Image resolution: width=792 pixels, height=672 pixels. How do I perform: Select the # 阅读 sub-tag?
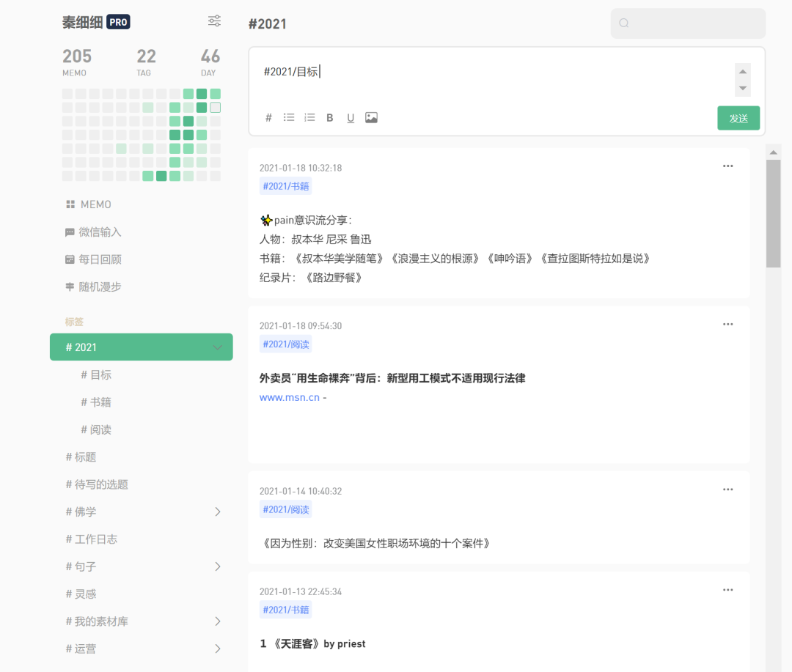(96, 429)
